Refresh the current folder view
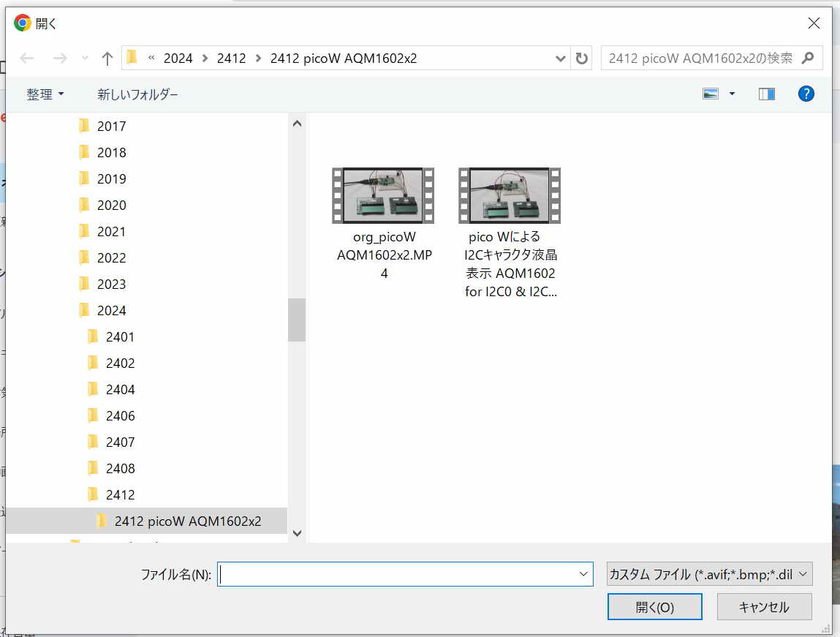840x637 pixels. point(582,59)
